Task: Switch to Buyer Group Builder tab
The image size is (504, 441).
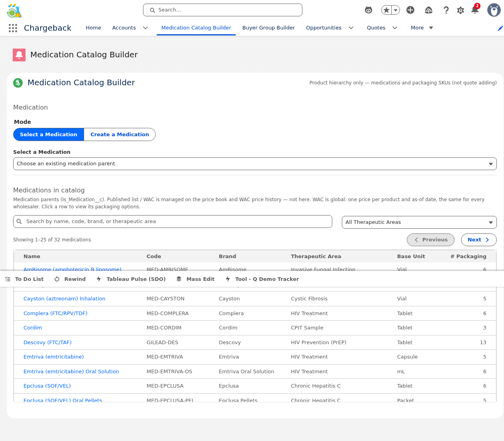Action: 269,28
